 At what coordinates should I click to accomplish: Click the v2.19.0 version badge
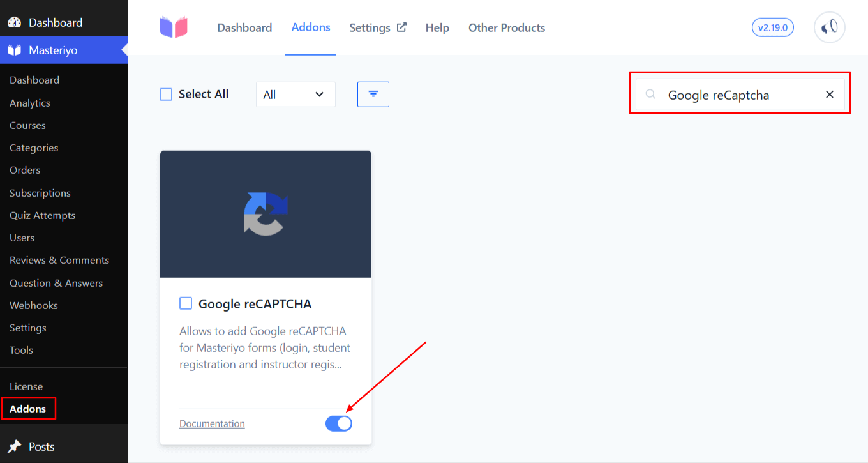pyautogui.click(x=773, y=27)
